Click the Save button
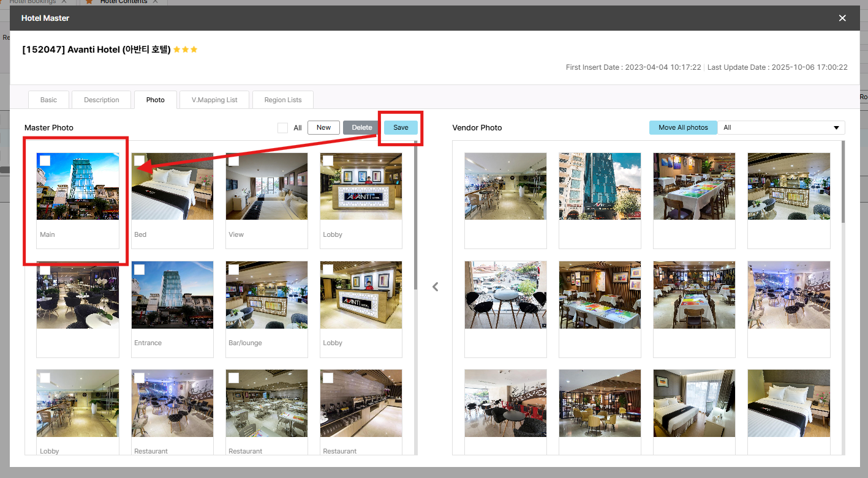The image size is (868, 478). pos(401,127)
